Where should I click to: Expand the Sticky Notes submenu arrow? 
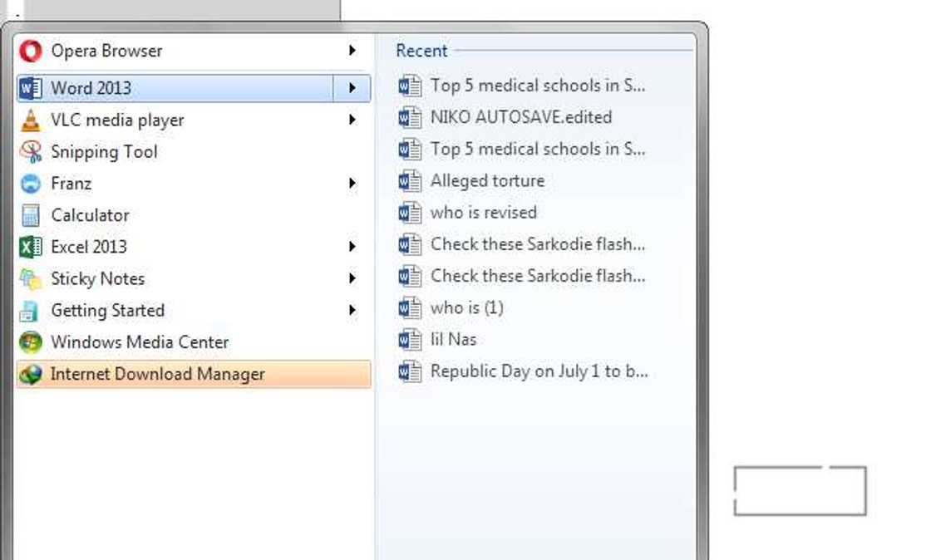pyautogui.click(x=352, y=278)
